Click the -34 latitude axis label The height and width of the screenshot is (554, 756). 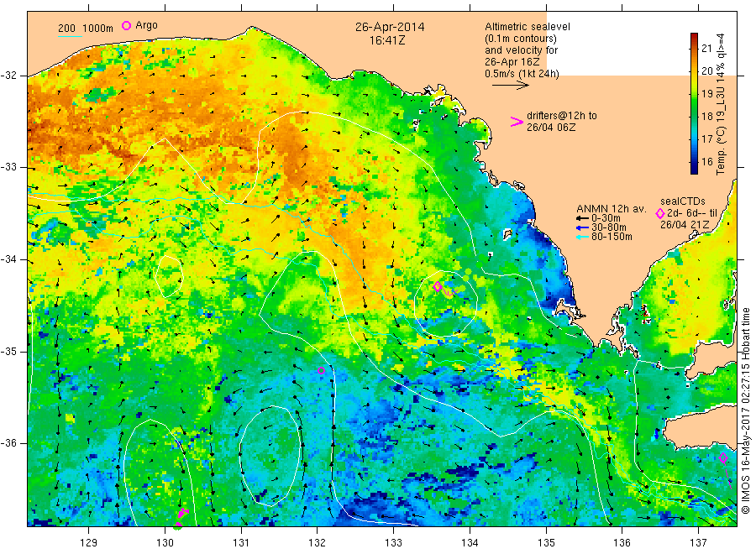(x=8, y=259)
